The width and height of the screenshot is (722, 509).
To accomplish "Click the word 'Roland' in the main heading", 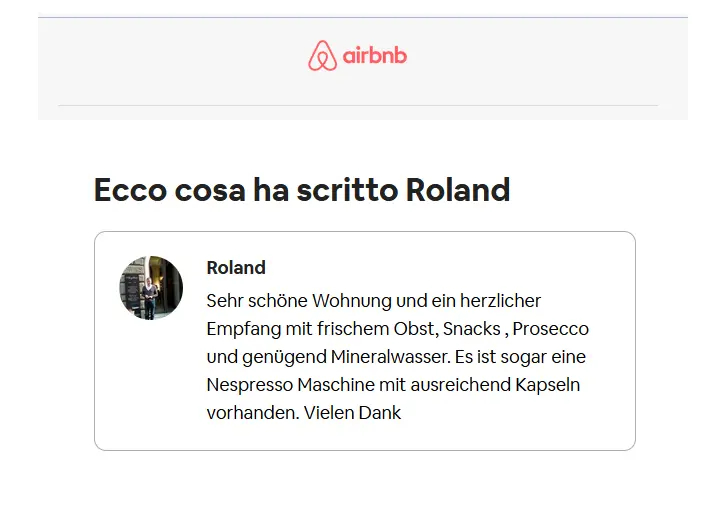I will 458,189.
